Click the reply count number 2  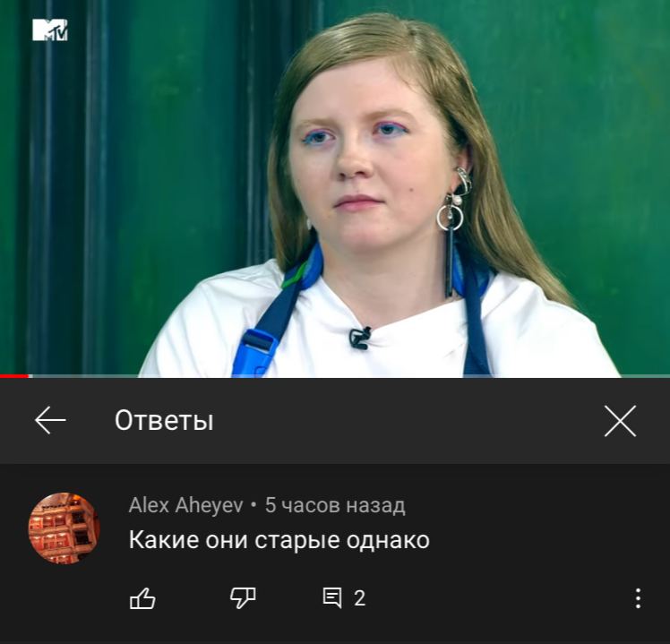pos(359,598)
